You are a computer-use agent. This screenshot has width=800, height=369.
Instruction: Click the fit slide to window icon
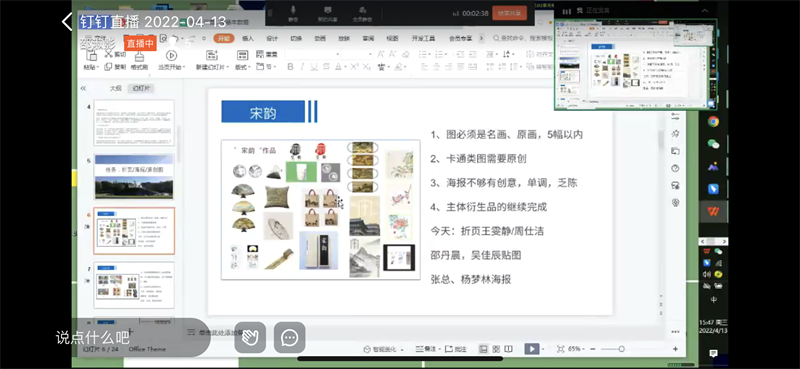[x=561, y=349]
